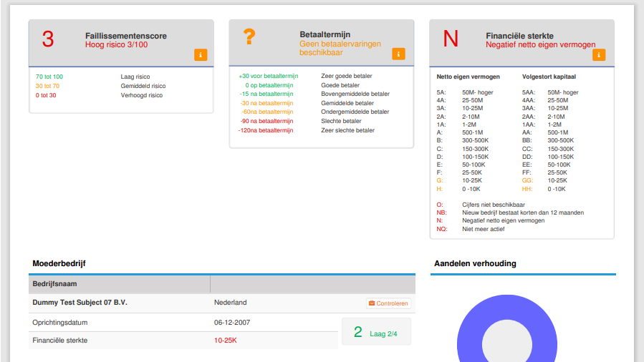Screen dimensions: 644x362
Task: Click the Bedrijfsnaam column header
Action: tap(54, 284)
